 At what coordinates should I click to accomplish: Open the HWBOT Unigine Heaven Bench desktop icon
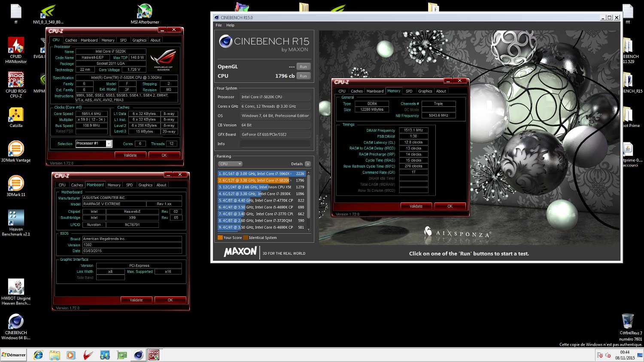(x=16, y=292)
